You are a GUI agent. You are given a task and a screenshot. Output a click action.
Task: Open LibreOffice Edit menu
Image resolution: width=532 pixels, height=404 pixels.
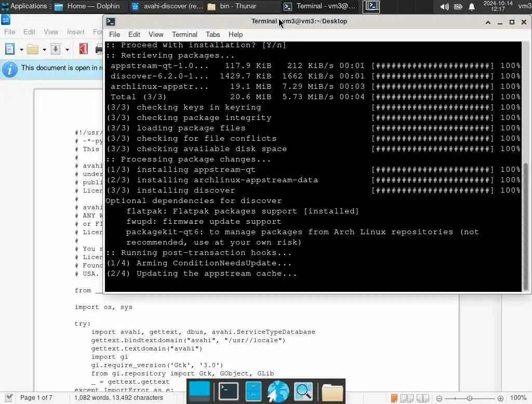click(x=29, y=32)
